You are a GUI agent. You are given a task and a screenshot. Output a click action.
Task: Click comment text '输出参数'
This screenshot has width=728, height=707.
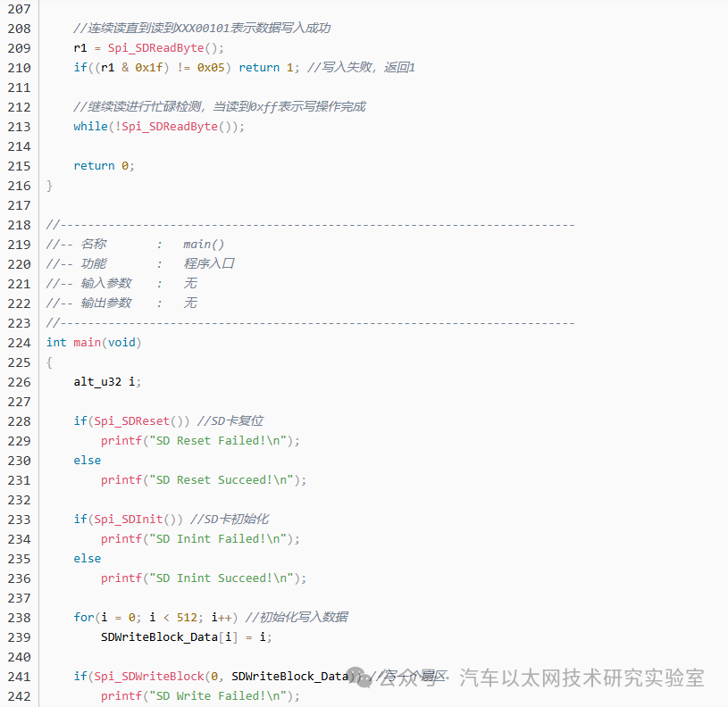click(106, 304)
